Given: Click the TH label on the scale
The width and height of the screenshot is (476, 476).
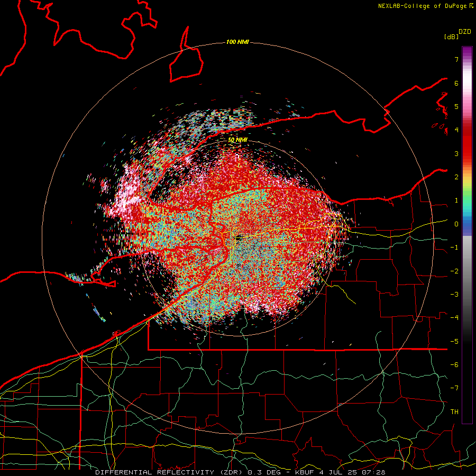Looking at the screenshot, I should click(x=454, y=412).
